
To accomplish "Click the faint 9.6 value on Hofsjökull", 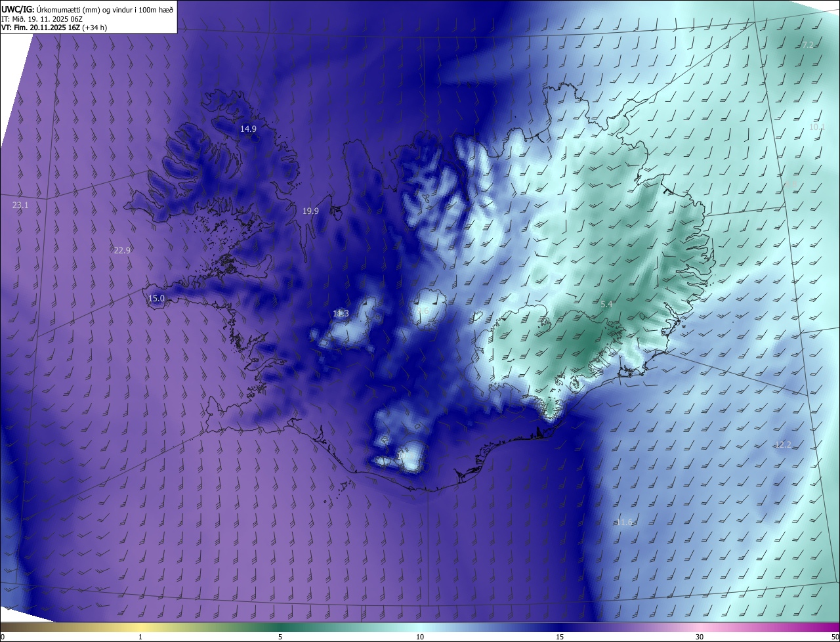I will 422,311.
